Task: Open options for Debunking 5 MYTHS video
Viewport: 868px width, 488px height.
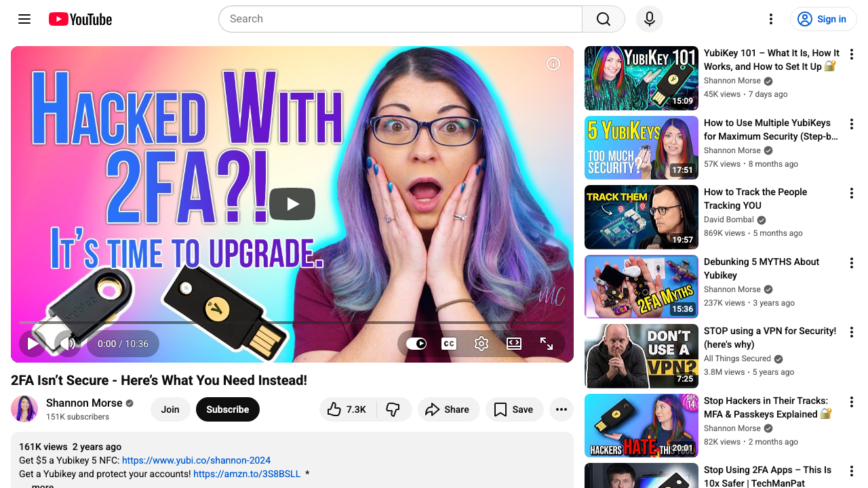Action: pos(852,263)
